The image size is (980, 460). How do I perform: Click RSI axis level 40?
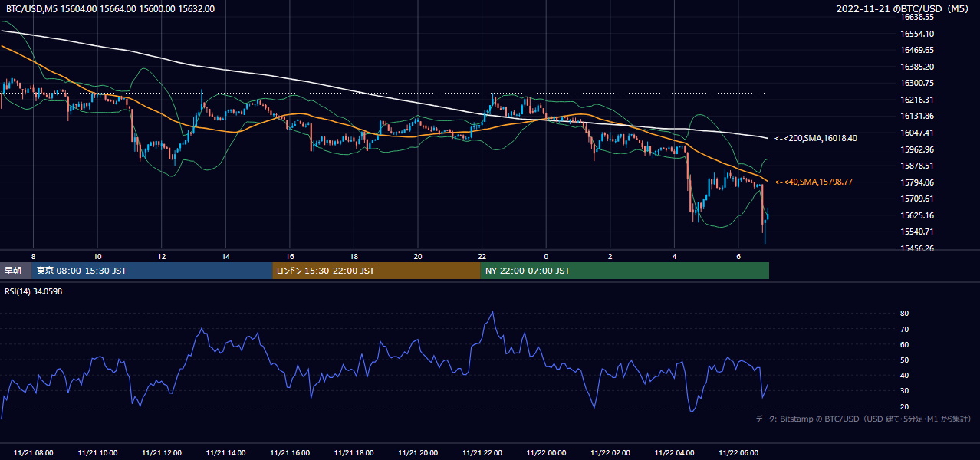click(x=905, y=375)
